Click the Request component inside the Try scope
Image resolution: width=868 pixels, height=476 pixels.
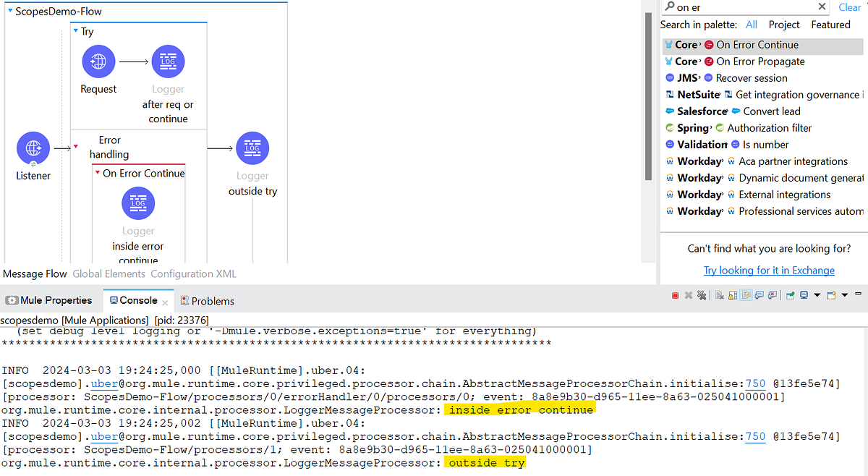pos(98,61)
